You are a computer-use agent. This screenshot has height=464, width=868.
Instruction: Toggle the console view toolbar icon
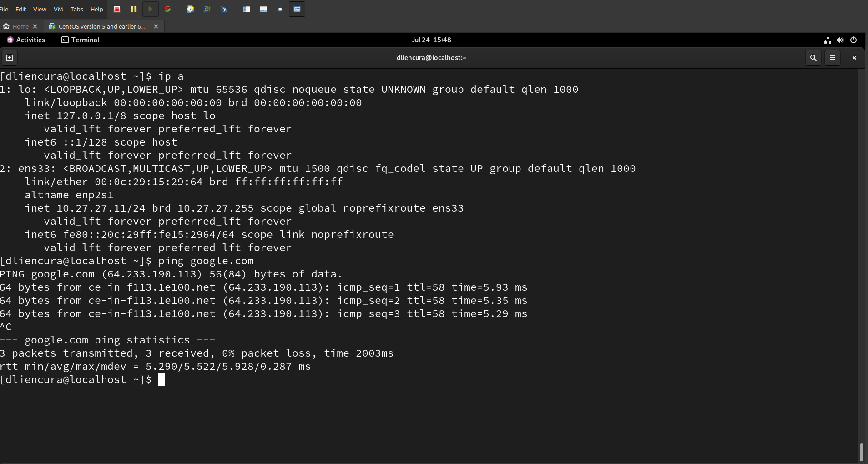[297, 9]
